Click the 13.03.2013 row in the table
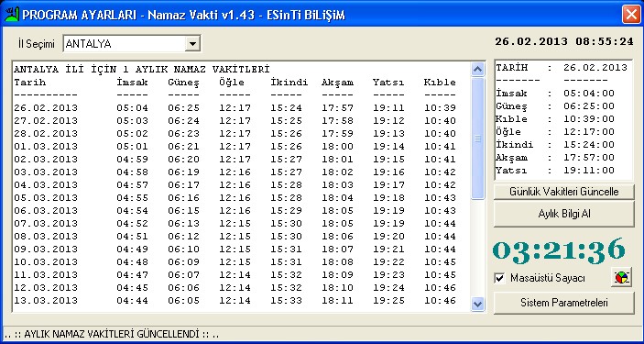The height and width of the screenshot is (344, 644). click(235, 301)
